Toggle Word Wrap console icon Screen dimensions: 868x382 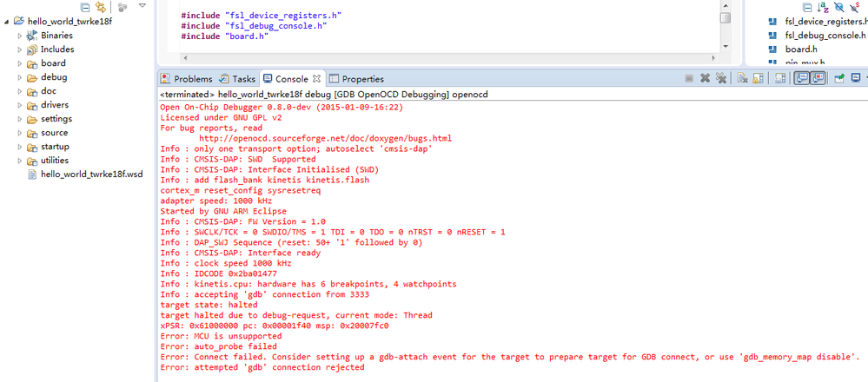[780, 78]
